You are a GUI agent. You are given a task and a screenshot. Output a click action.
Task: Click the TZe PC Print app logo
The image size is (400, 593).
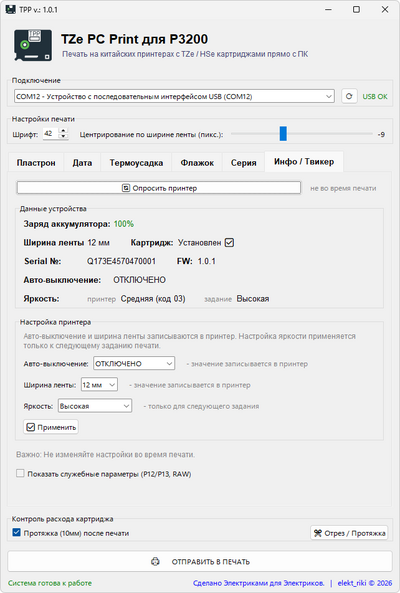[33, 45]
